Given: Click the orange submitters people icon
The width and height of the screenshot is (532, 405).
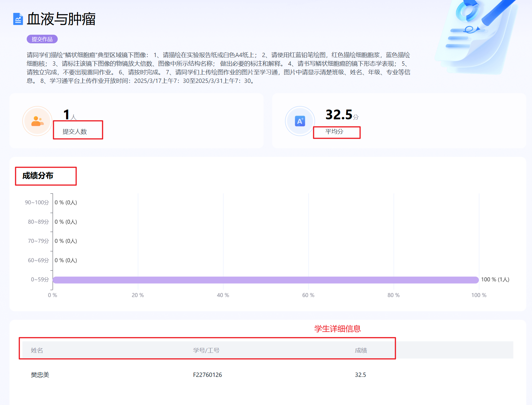Looking at the screenshot, I should pos(37,121).
